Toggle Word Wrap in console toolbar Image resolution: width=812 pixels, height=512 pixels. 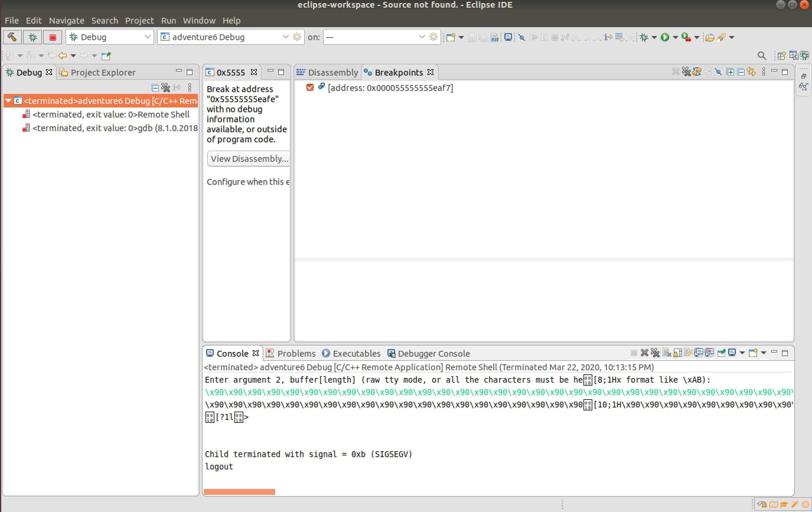click(688, 353)
